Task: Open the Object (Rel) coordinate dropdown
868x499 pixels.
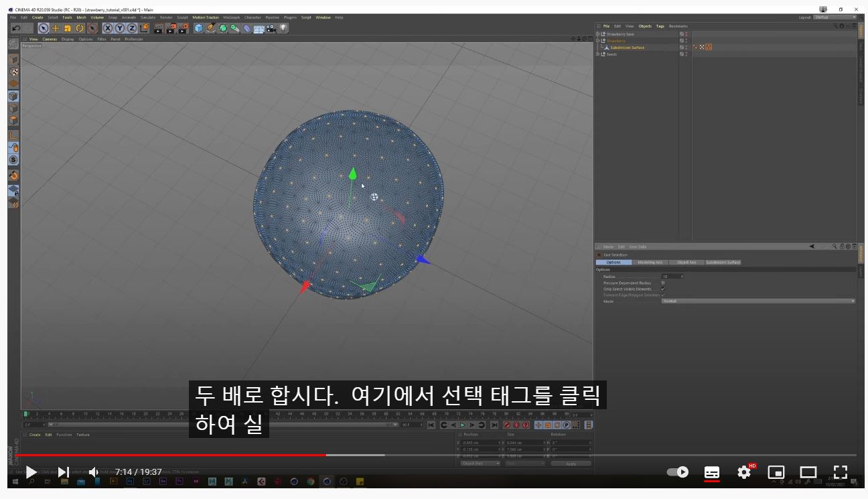Action: tap(480, 464)
